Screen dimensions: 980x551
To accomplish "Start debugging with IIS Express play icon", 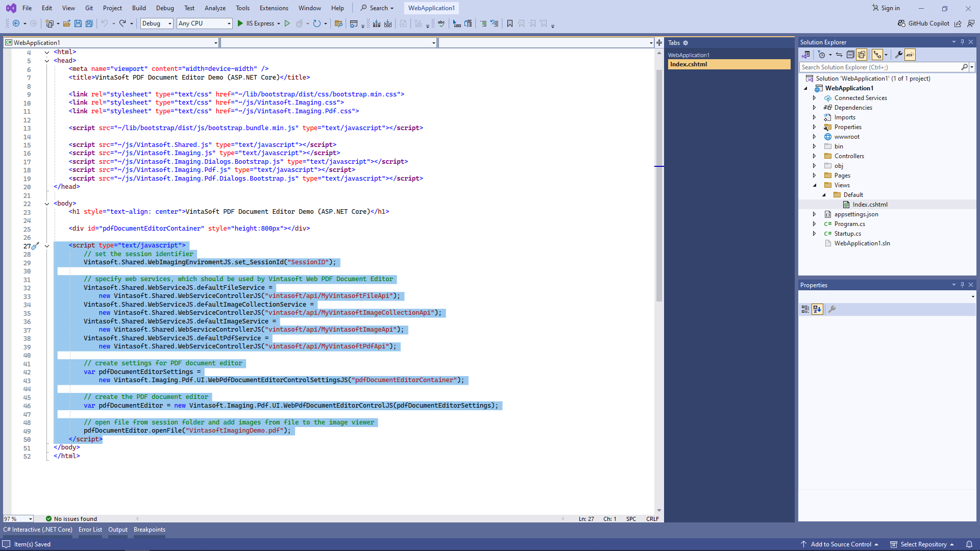I will click(240, 23).
